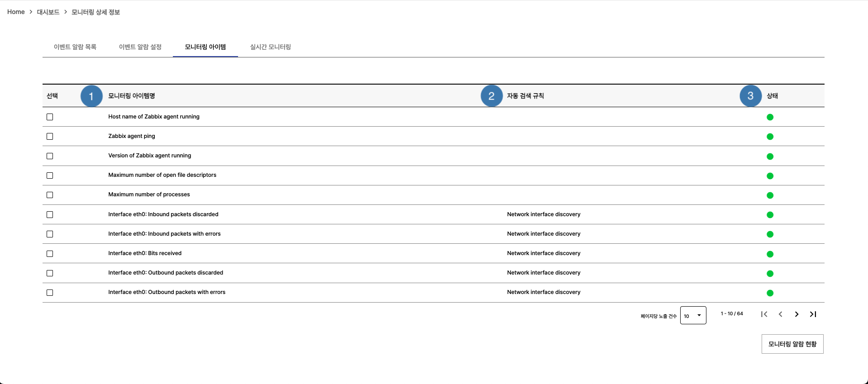The width and height of the screenshot is (868, 384).
Task: Switch to the 이벤트 알람 목록 tab
Action: point(75,47)
